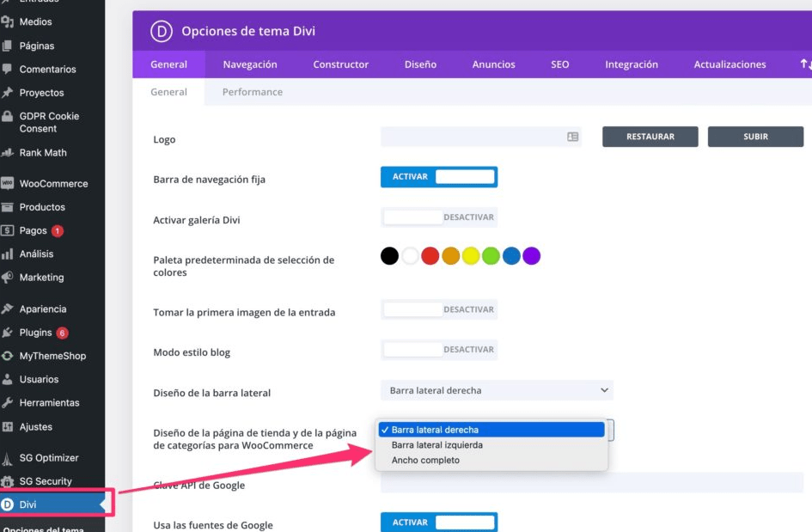Open the General main tab
The image size is (812, 532).
pos(168,64)
